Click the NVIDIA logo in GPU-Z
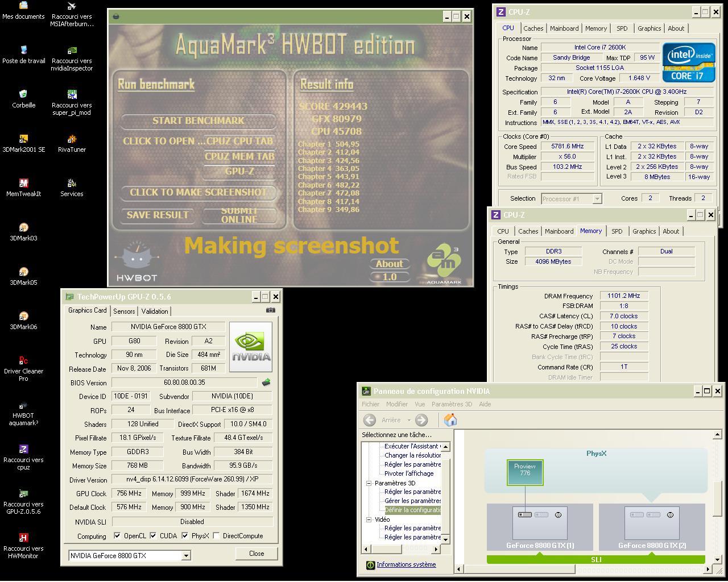The height and width of the screenshot is (582, 728). pos(250,347)
